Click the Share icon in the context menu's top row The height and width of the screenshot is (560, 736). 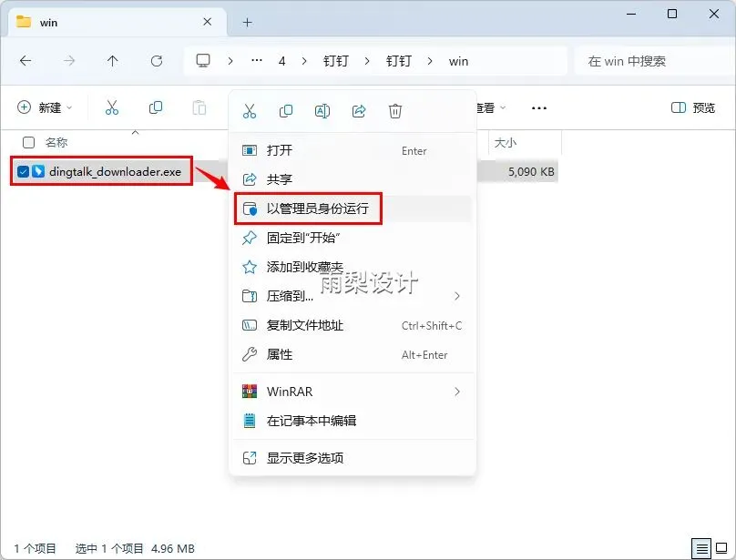(x=359, y=111)
